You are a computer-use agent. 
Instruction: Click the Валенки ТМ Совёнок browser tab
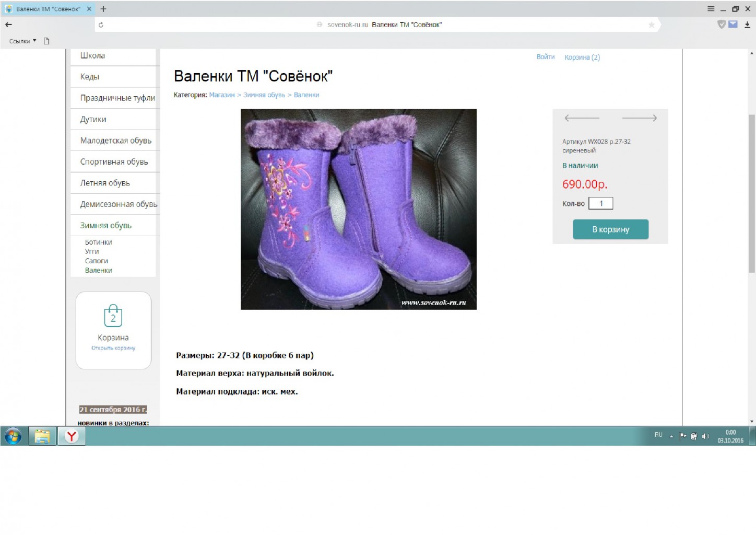48,9
